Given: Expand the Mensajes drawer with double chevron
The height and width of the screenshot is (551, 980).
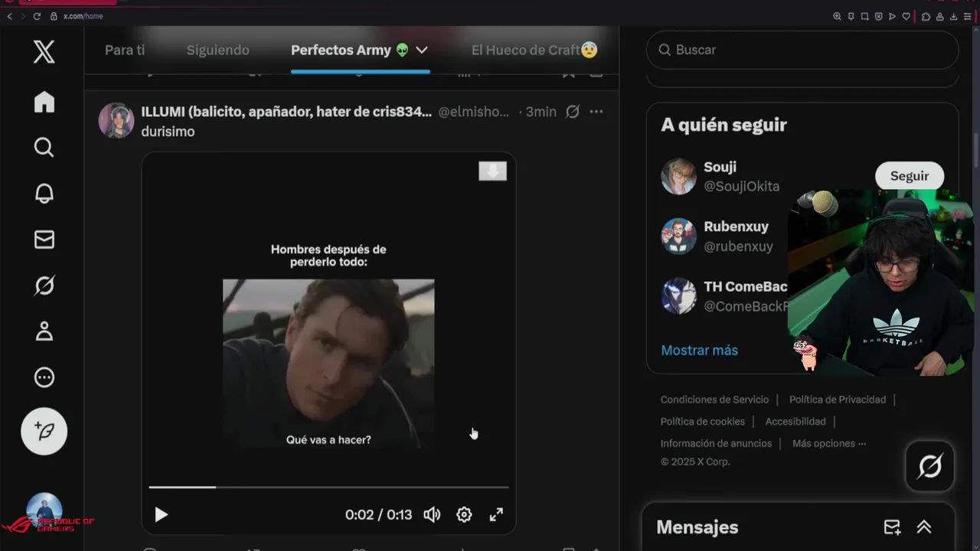Looking at the screenshot, I should [924, 527].
